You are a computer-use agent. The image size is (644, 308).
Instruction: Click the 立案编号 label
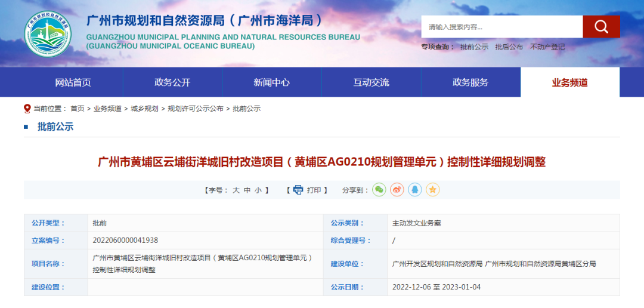[48, 241]
